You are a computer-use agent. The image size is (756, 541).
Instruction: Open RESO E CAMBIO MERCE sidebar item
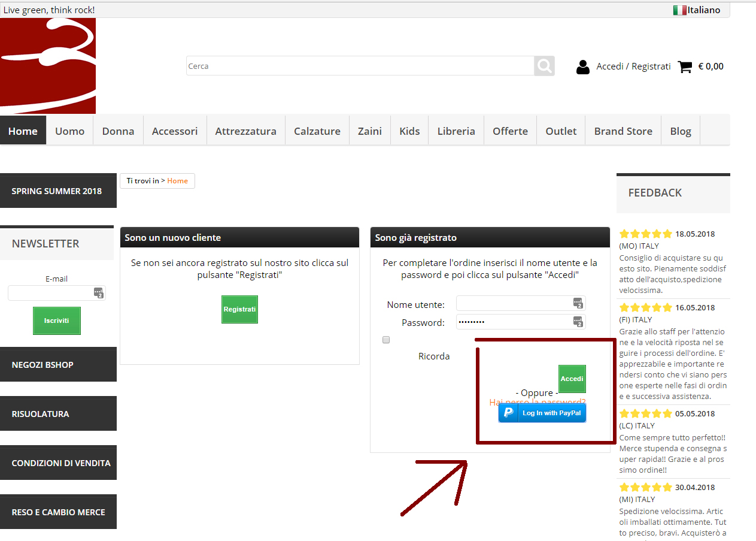tap(58, 512)
